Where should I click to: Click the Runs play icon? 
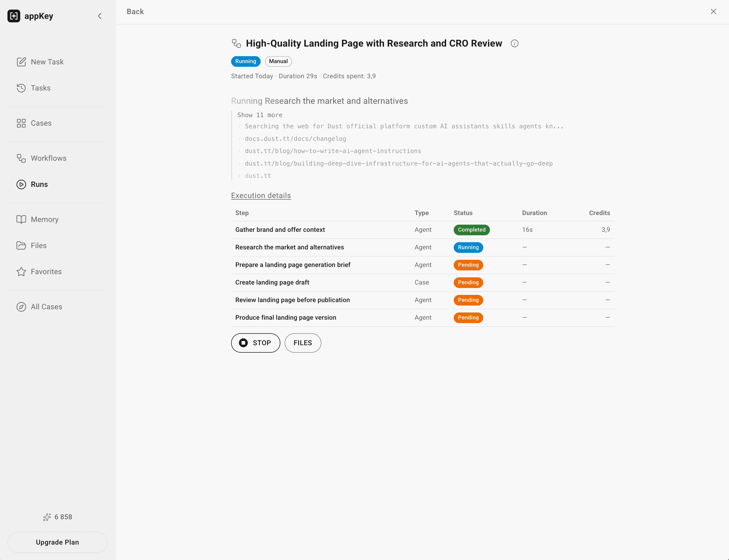point(21,184)
